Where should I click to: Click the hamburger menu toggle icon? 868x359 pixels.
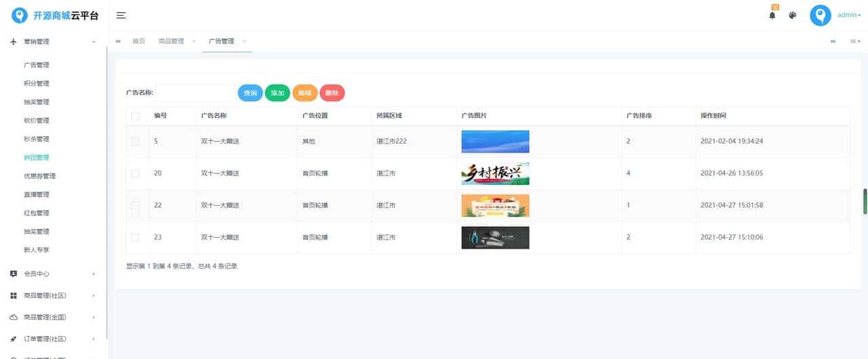pyautogui.click(x=121, y=16)
